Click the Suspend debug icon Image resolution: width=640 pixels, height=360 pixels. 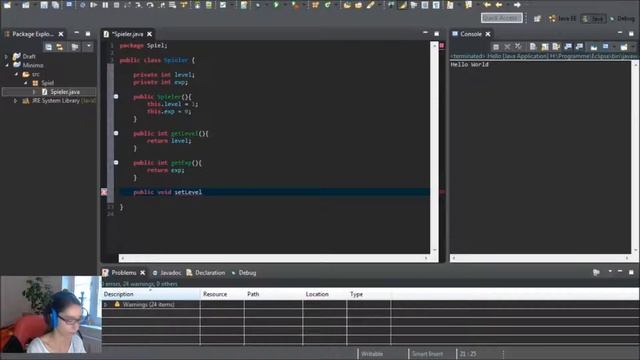coord(105,5)
